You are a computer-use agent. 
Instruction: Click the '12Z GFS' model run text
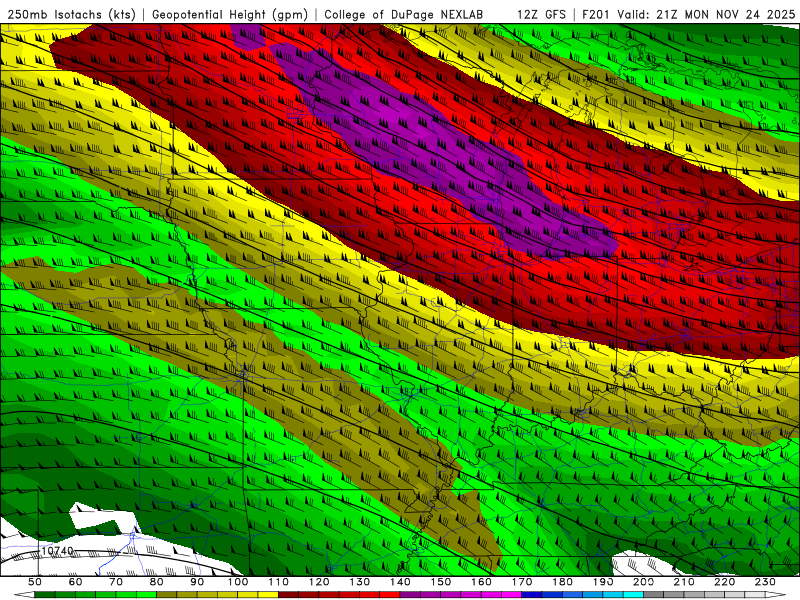[x=541, y=15]
